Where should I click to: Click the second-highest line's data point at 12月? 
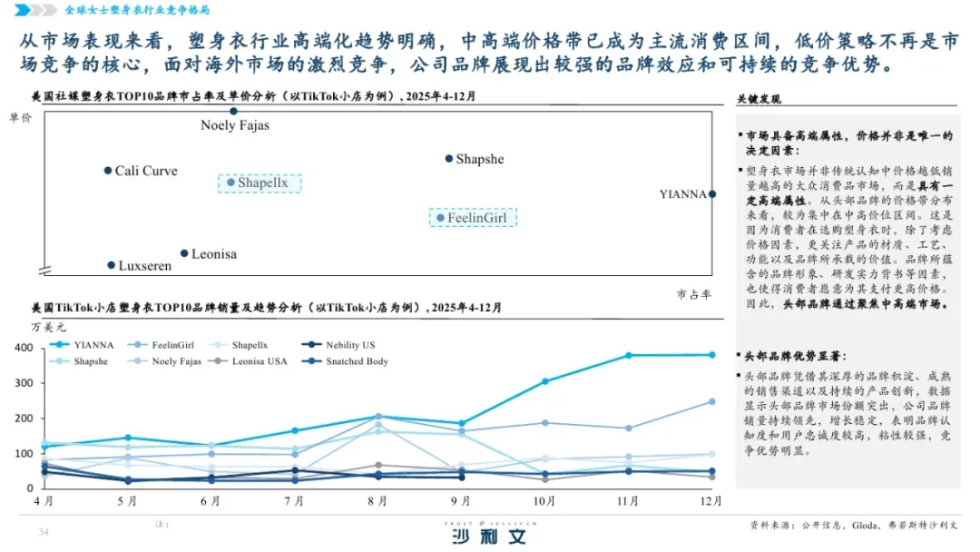(x=712, y=402)
